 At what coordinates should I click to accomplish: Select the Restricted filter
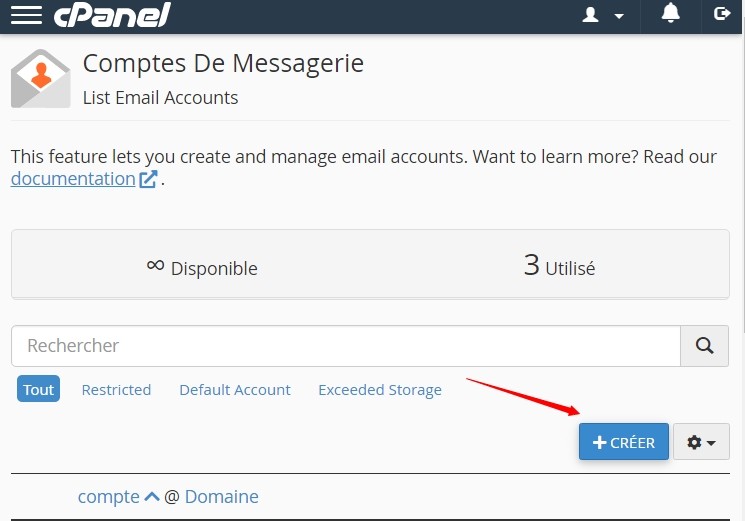coord(116,390)
